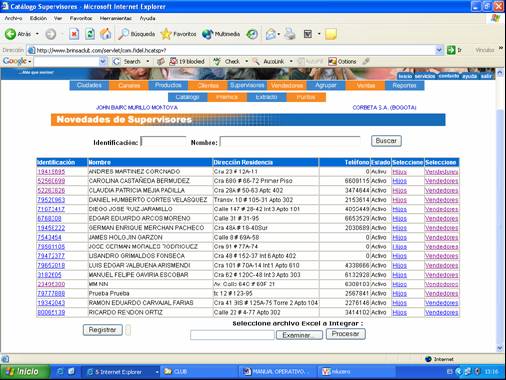Open the Herramientas menu
Screen dimensions: 506x380
116,18
